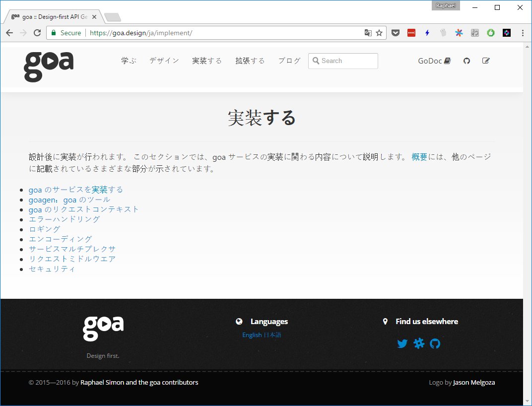532x406 pixels.
Task: Open the 実装する navigation menu item
Action: [x=207, y=61]
